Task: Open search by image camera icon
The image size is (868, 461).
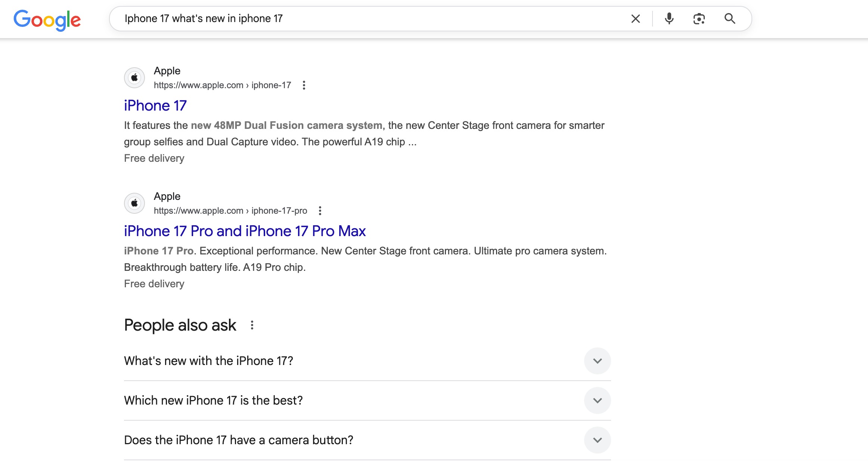Action: pyautogui.click(x=699, y=19)
